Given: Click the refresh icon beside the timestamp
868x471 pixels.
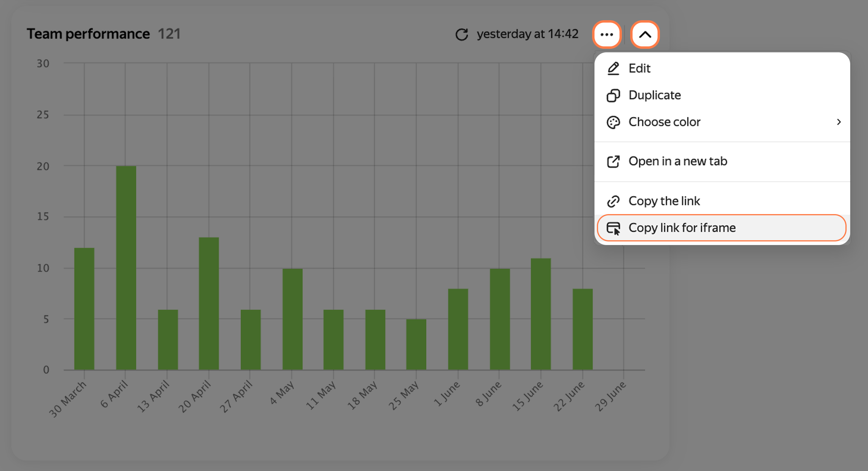Looking at the screenshot, I should [x=462, y=34].
